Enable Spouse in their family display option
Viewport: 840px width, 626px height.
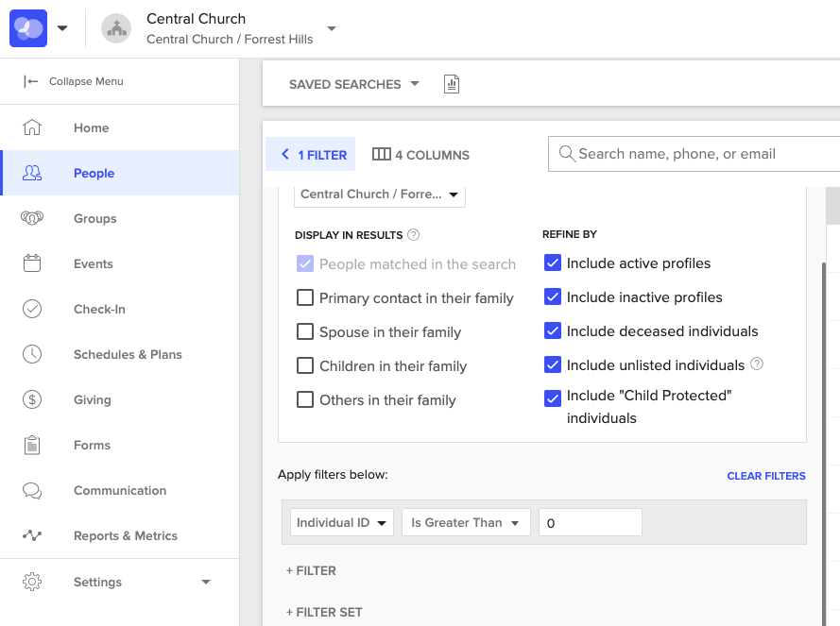pyautogui.click(x=305, y=331)
